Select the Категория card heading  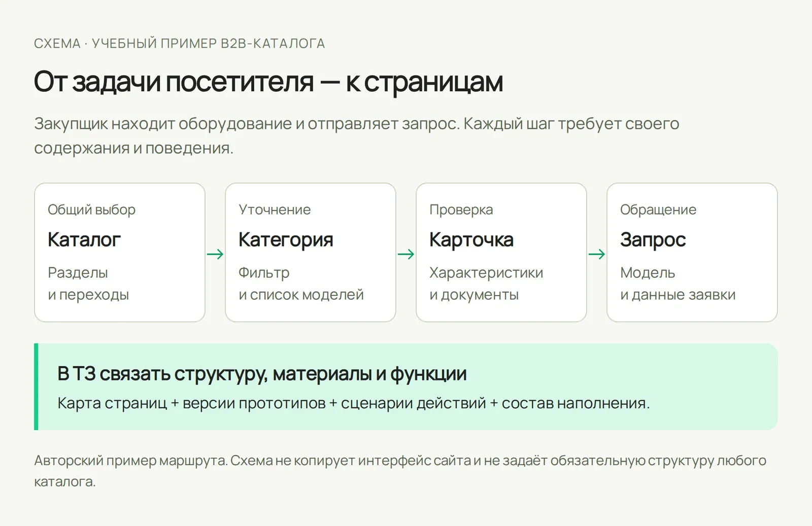(x=286, y=240)
